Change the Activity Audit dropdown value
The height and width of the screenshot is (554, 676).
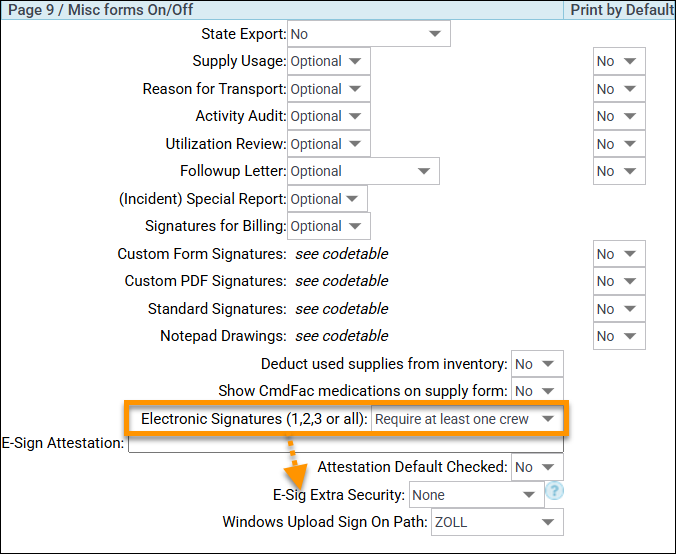(329, 116)
